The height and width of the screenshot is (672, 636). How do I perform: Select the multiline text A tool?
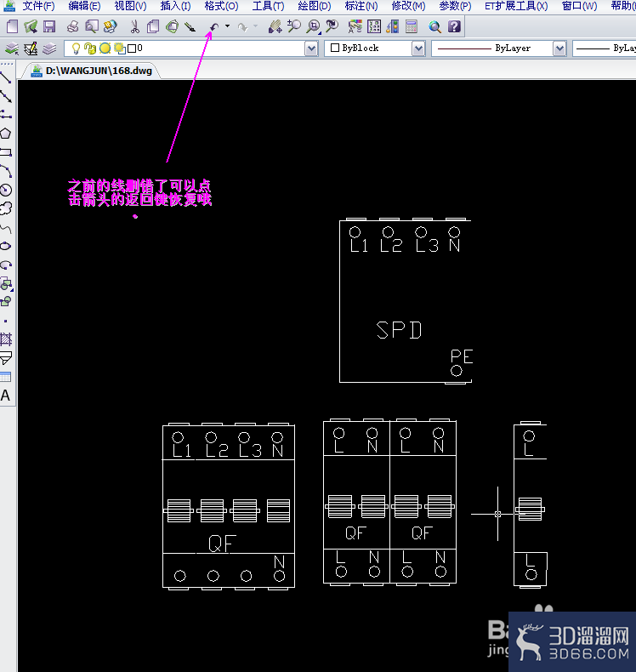pos(6,396)
